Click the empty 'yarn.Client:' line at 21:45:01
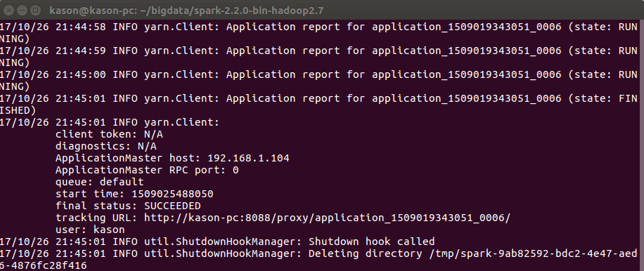This screenshot has width=644, height=271. (110, 122)
